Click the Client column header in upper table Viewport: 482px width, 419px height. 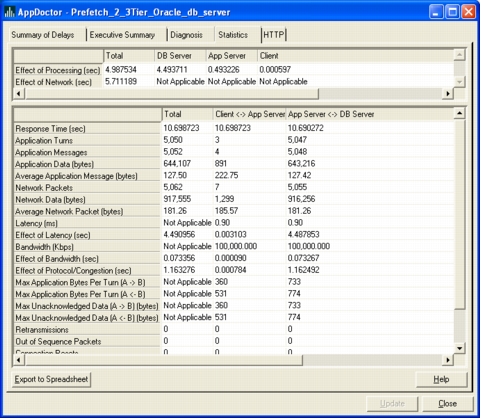click(355, 56)
